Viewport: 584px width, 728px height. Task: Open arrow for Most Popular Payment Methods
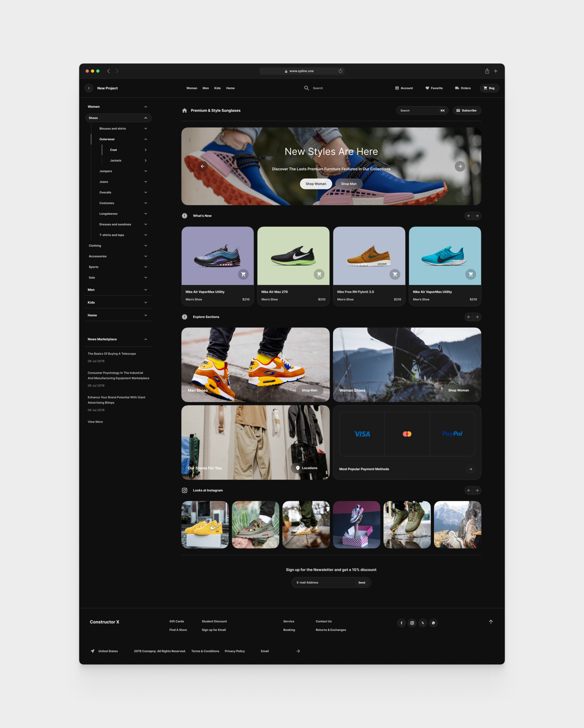point(471,469)
